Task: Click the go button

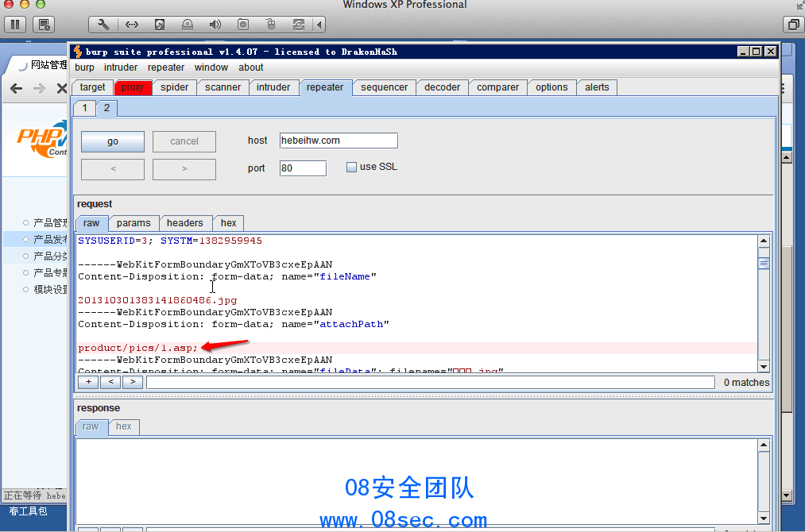Action: click(x=112, y=141)
